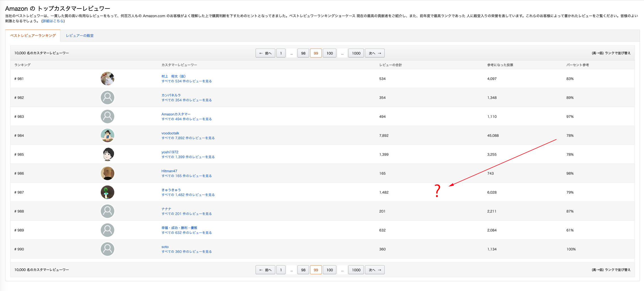Image resolution: width=644 pixels, height=291 pixels.
Task: Click helpful votes value 6,028
Action: pyautogui.click(x=492, y=192)
